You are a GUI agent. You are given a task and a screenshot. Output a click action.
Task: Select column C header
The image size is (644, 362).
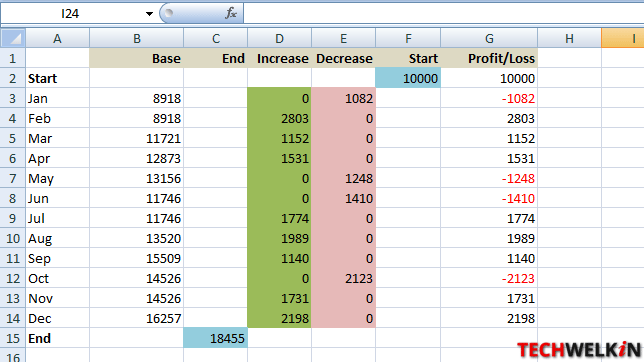(x=216, y=38)
